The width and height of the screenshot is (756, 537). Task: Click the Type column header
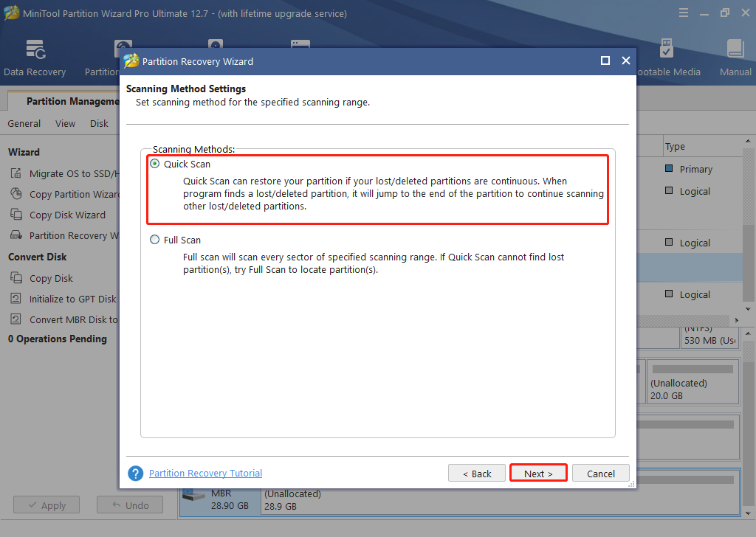[675, 146]
